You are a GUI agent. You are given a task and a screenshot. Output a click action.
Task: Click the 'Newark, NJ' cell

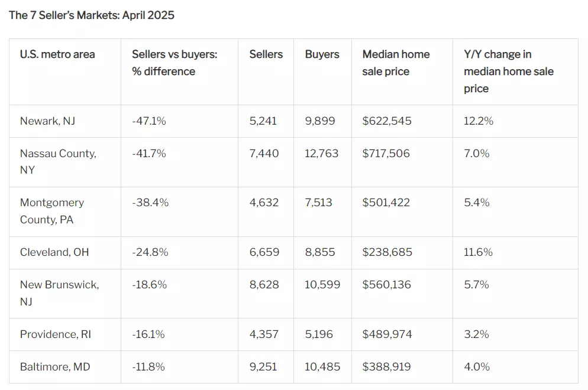tap(47, 121)
